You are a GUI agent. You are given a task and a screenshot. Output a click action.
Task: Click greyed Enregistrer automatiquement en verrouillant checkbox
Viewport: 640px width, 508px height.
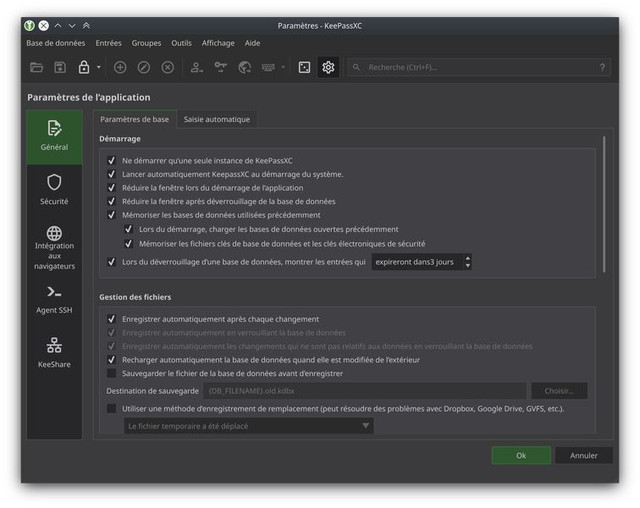pos(111,333)
